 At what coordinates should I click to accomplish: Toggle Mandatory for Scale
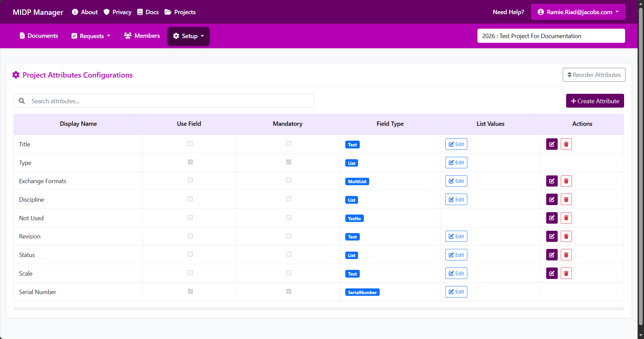pos(289,273)
